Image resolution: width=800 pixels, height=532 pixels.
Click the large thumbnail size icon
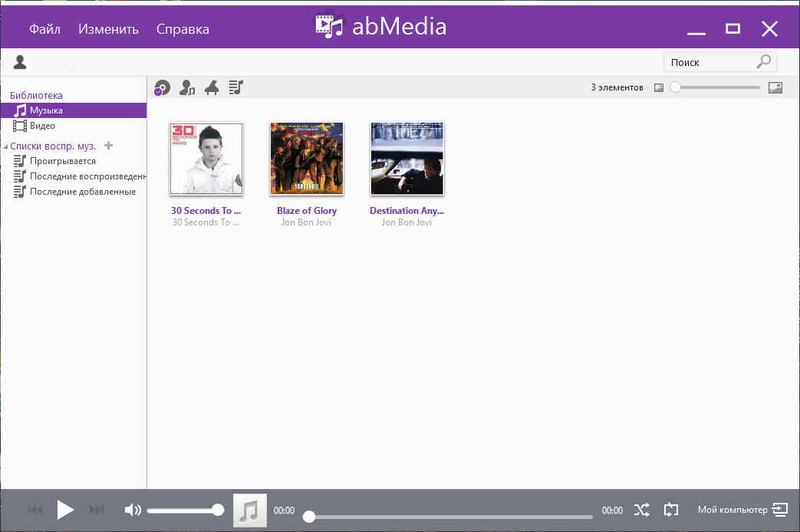775,87
